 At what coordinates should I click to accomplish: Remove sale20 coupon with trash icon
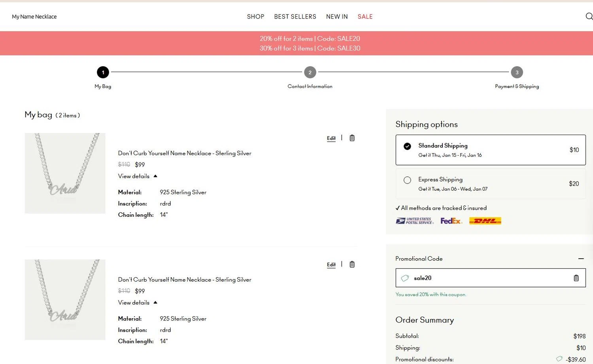point(576,278)
